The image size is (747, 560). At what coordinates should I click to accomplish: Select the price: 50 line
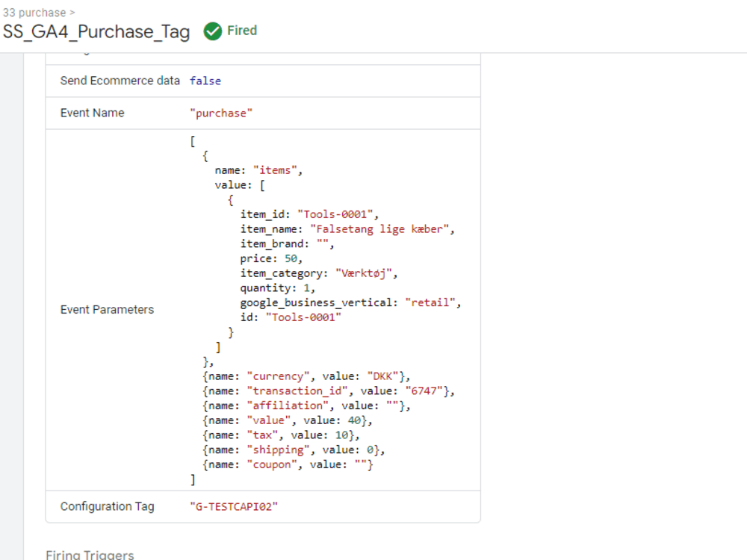pyautogui.click(x=271, y=258)
